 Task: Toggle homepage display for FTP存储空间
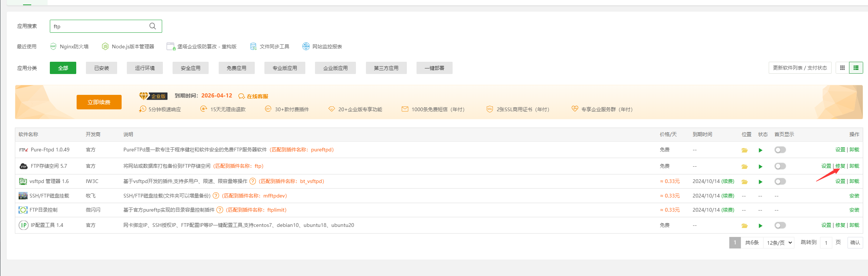pos(780,166)
